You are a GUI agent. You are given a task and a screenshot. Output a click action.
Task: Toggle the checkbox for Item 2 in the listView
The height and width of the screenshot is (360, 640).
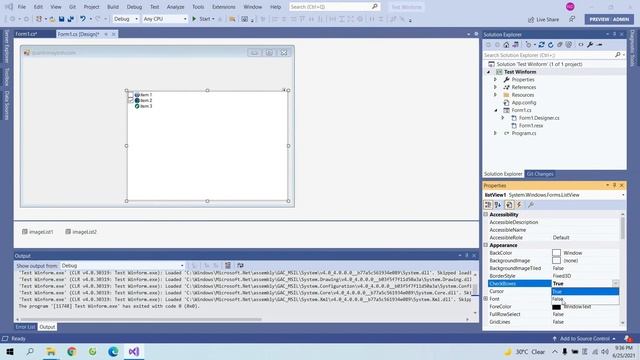[x=131, y=100]
